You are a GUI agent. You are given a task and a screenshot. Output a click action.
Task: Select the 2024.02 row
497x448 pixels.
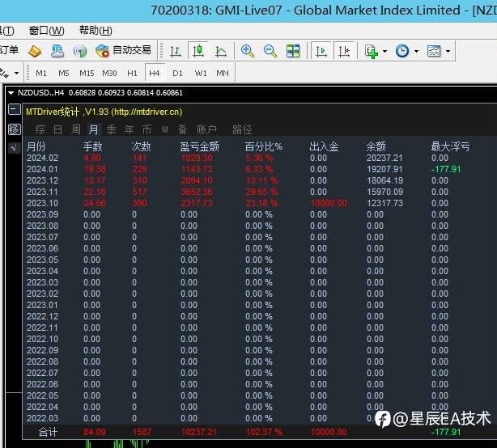260,158
